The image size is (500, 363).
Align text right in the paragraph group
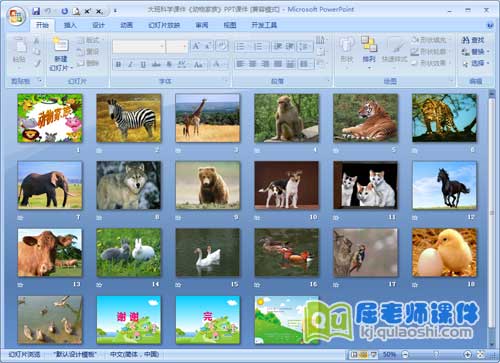[265, 63]
